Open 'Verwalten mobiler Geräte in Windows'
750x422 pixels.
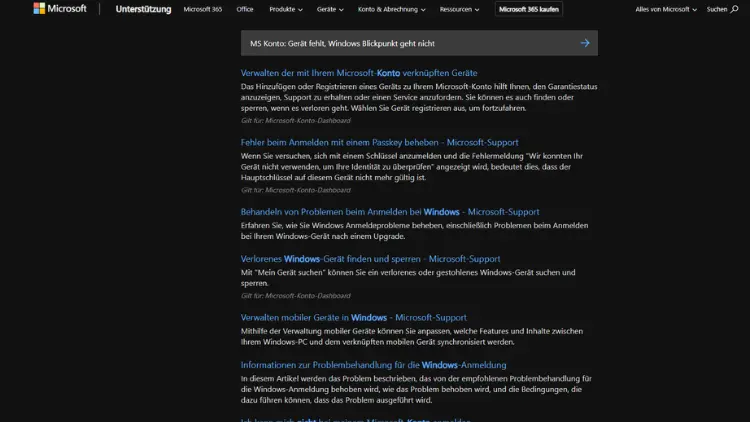click(353, 317)
